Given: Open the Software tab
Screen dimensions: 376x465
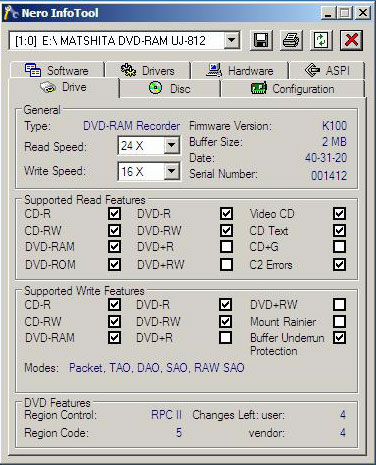Looking at the screenshot, I should [57, 70].
